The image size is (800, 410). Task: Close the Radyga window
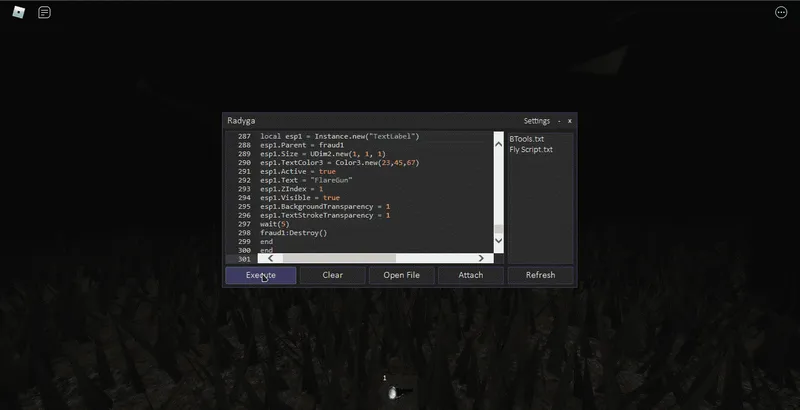pyautogui.click(x=570, y=121)
